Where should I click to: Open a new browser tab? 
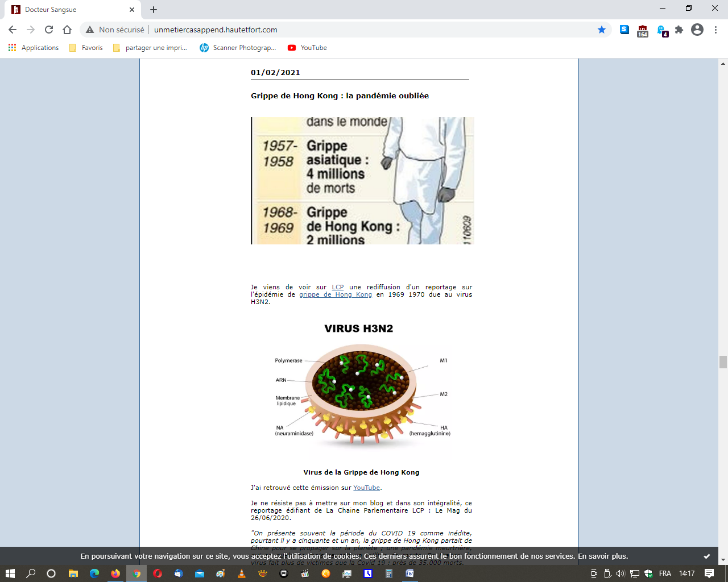pos(154,10)
